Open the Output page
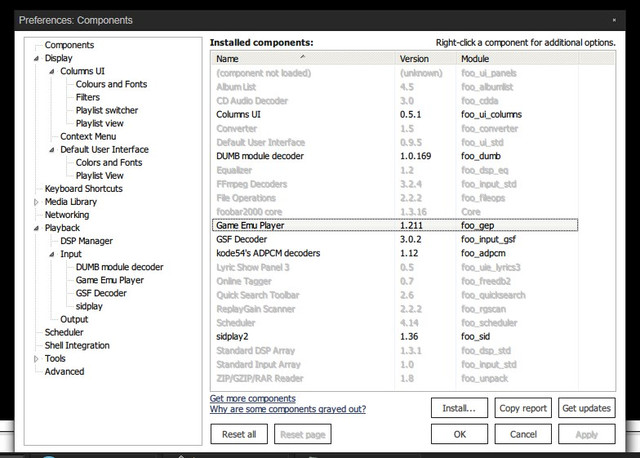The height and width of the screenshot is (458, 640). pos(74,319)
